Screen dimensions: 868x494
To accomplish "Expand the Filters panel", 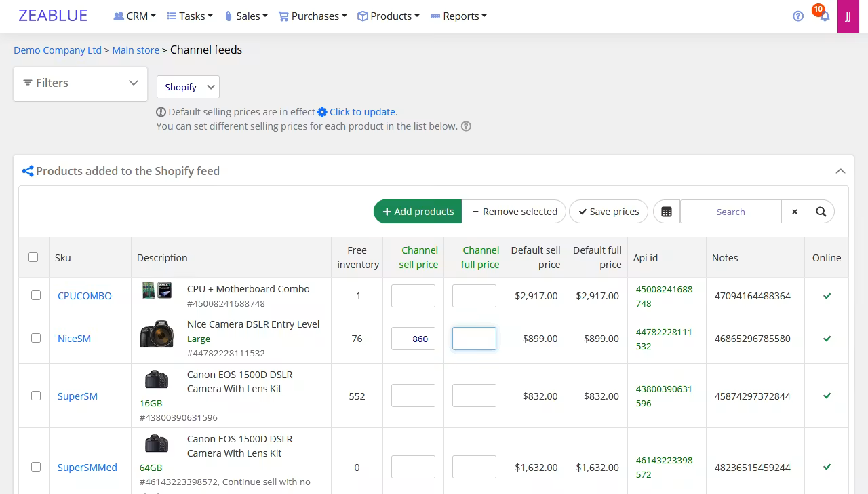I will coord(81,83).
